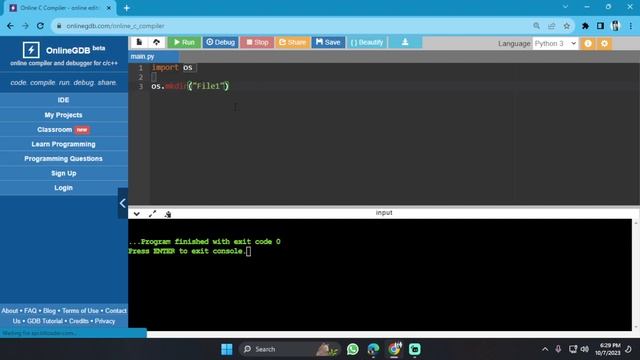The height and width of the screenshot is (360, 640).
Task: Open Microsoft Edge from taskbar
Action: (x=373, y=349)
